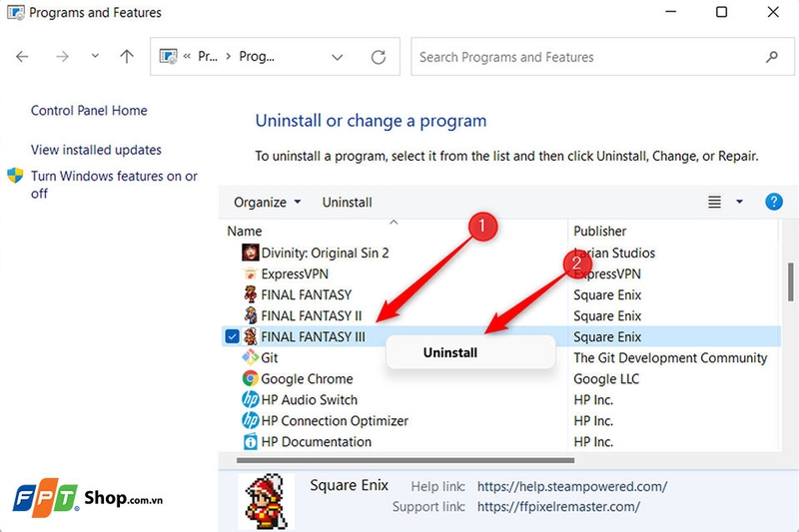Select the Google Chrome icon
Viewport: 799px width, 532px height.
coord(251,378)
